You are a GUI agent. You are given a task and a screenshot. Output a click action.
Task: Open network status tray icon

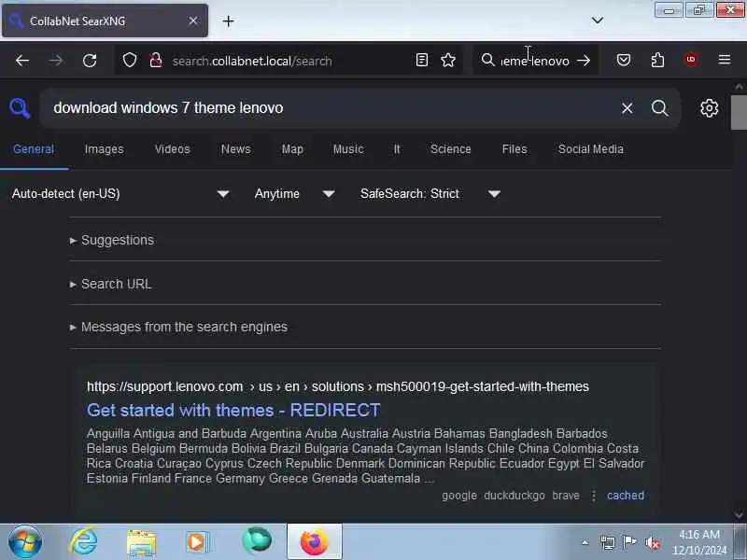click(608, 542)
